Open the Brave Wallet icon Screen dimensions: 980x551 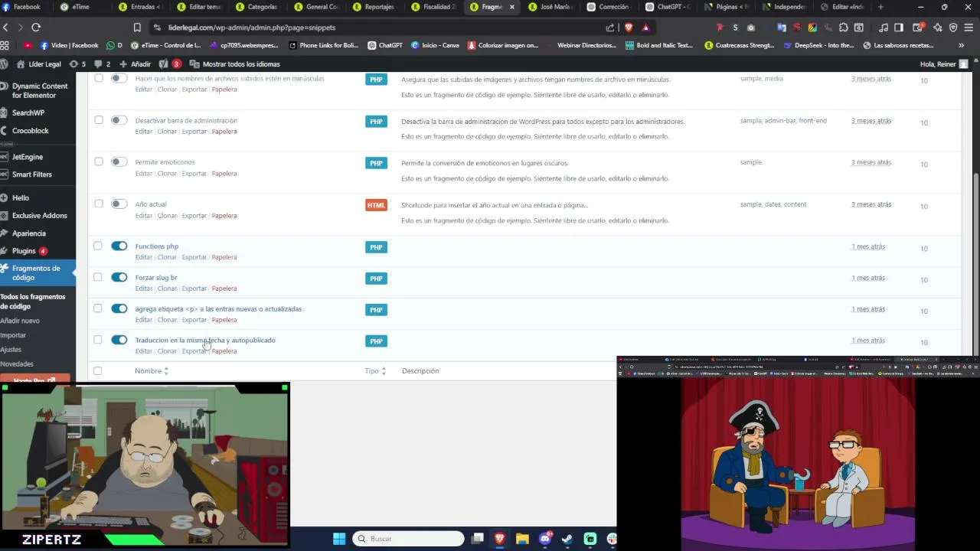(x=919, y=28)
